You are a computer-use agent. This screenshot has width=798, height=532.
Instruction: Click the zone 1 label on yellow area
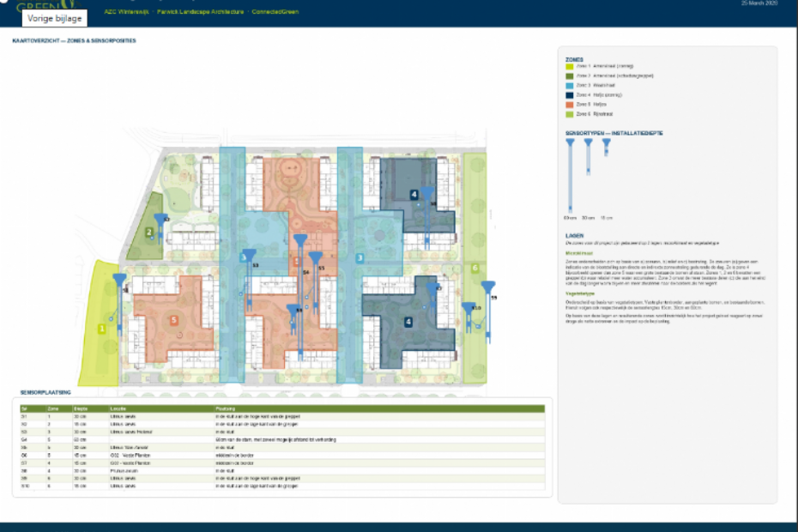(102, 329)
